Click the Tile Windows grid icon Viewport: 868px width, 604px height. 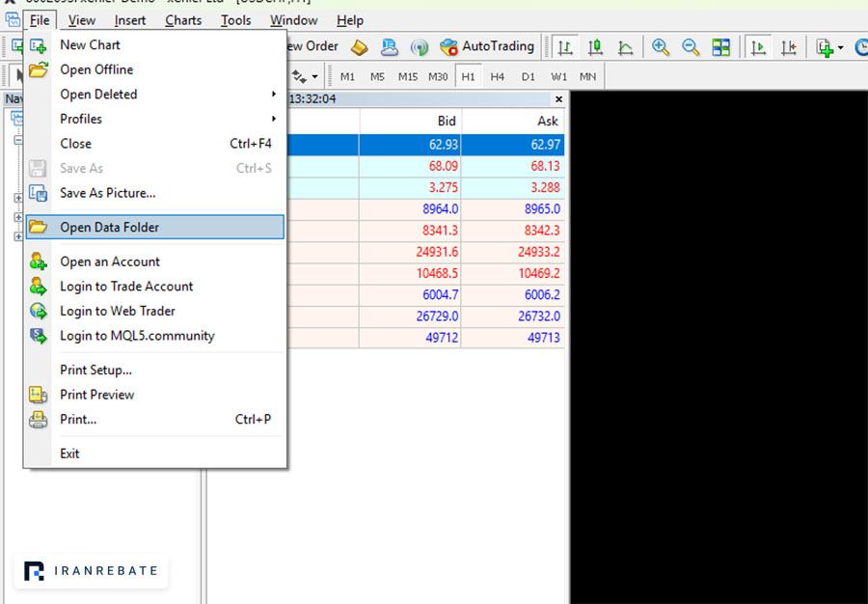(720, 47)
